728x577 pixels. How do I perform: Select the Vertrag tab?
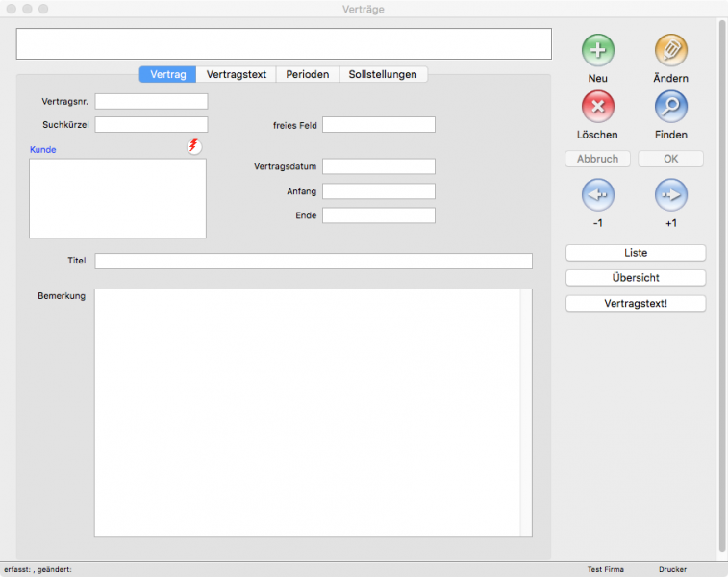168,74
